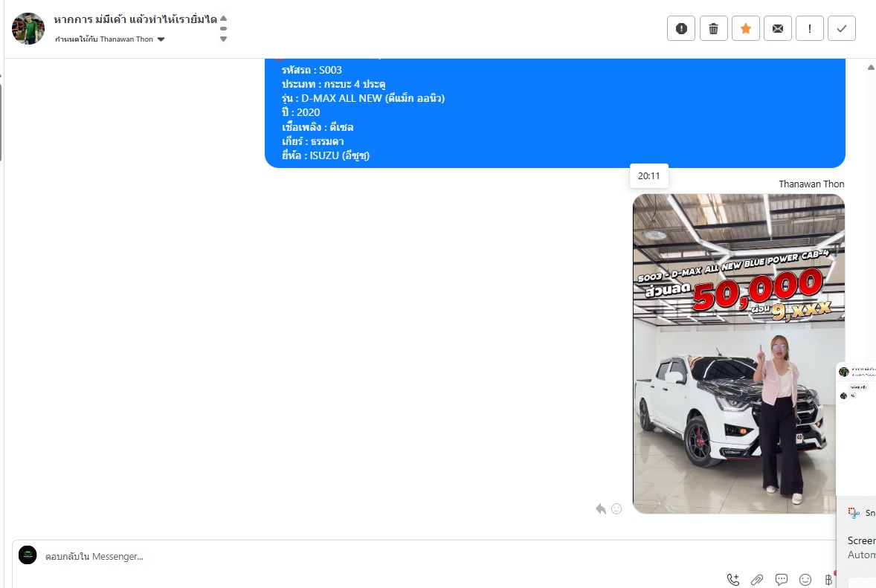Open emoji picker in the reply bar

805,580
